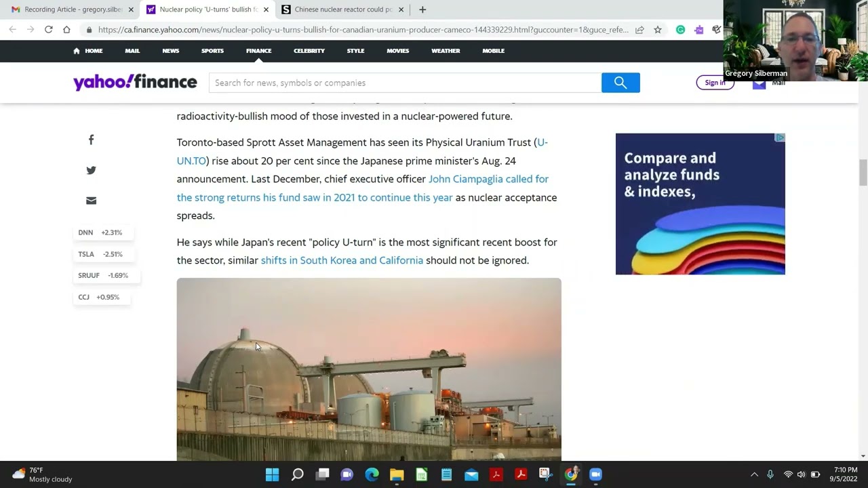
Task: Open FINANCE in Yahoo top navigation
Action: (258, 51)
